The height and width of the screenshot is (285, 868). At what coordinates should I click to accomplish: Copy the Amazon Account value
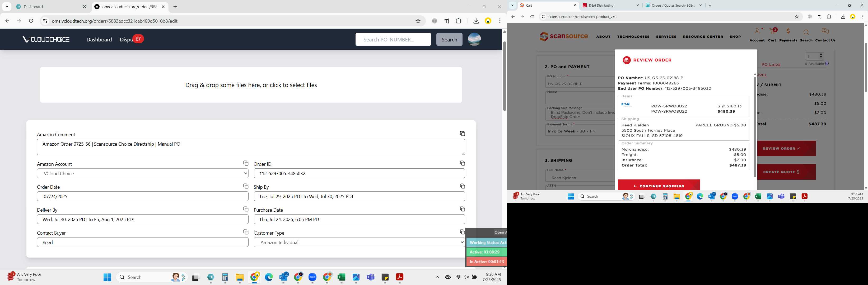[246, 163]
